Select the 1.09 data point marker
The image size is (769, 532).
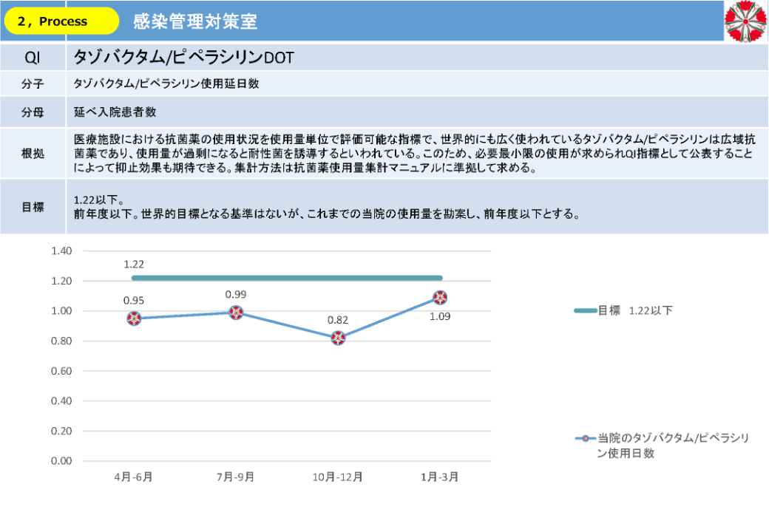[440, 297]
